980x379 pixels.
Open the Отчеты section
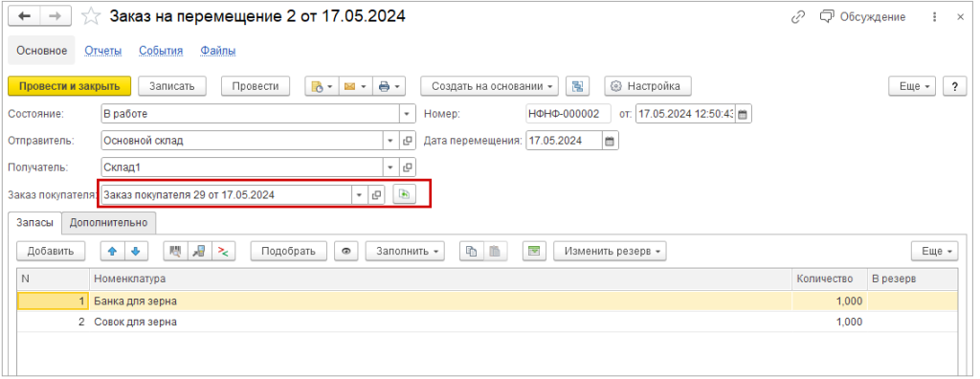(103, 51)
